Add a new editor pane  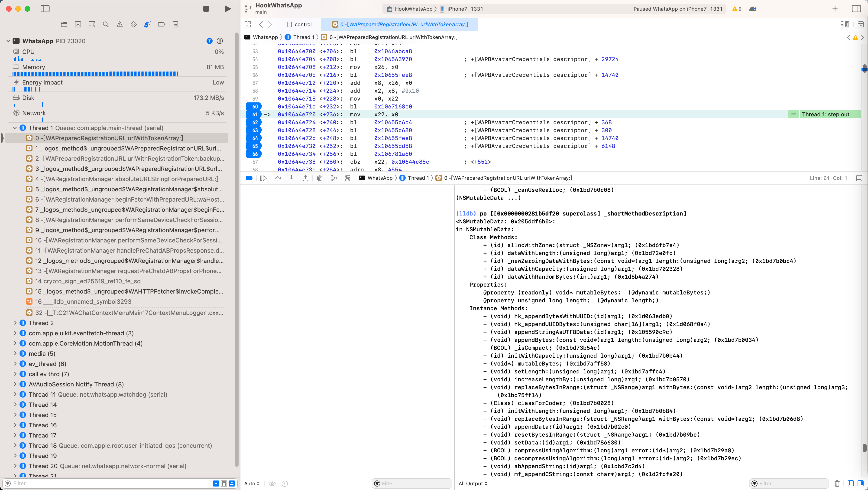[x=860, y=24]
